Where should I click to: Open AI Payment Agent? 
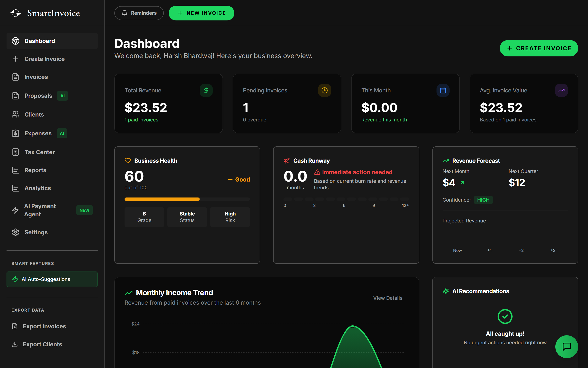pyautogui.click(x=52, y=210)
